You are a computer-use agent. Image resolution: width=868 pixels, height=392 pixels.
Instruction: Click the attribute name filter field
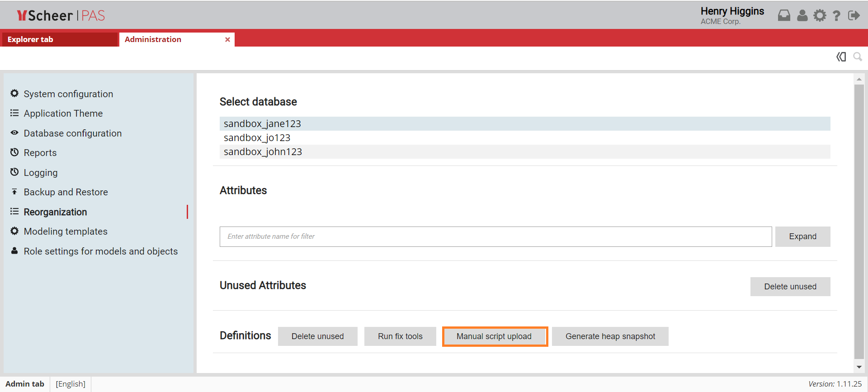pos(495,236)
